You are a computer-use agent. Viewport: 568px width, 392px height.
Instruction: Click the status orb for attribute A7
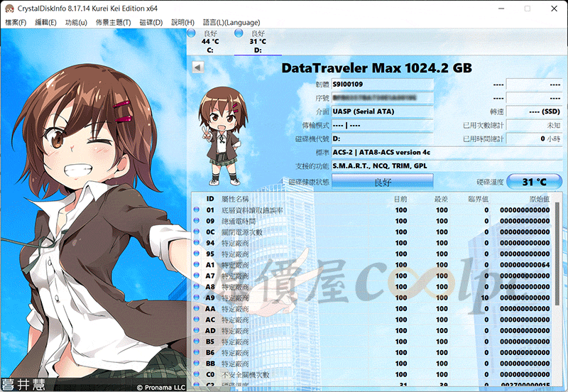(x=197, y=276)
